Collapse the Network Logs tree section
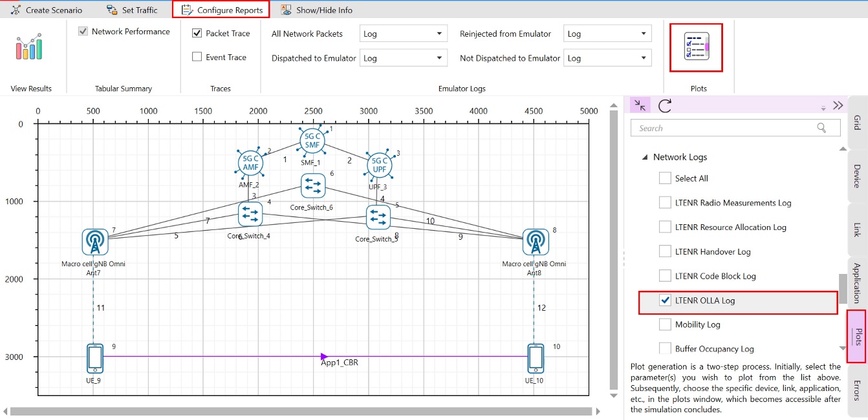The height and width of the screenshot is (420, 868). (x=645, y=157)
